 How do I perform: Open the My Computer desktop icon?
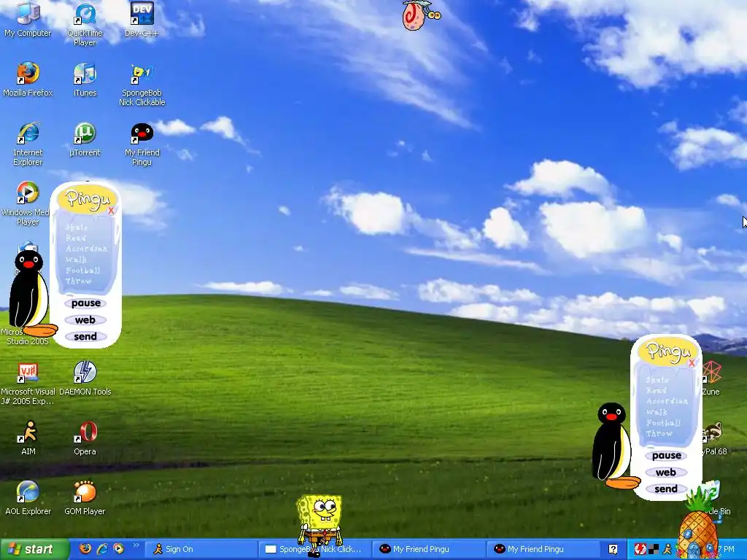[28, 20]
